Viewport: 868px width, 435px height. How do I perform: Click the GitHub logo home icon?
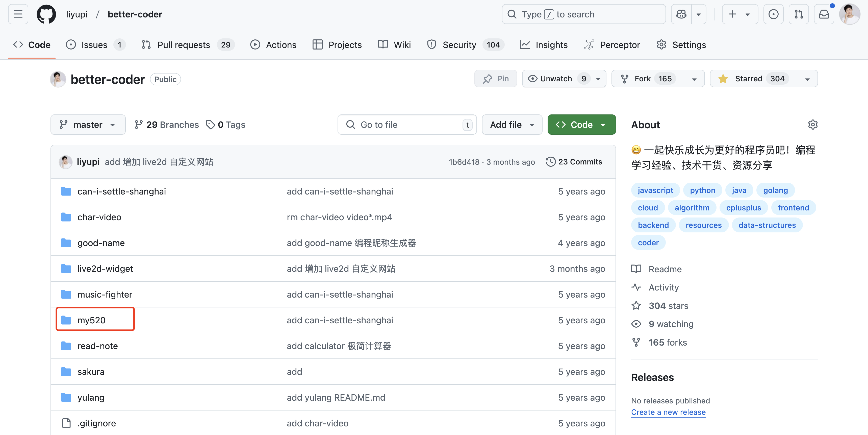point(46,14)
